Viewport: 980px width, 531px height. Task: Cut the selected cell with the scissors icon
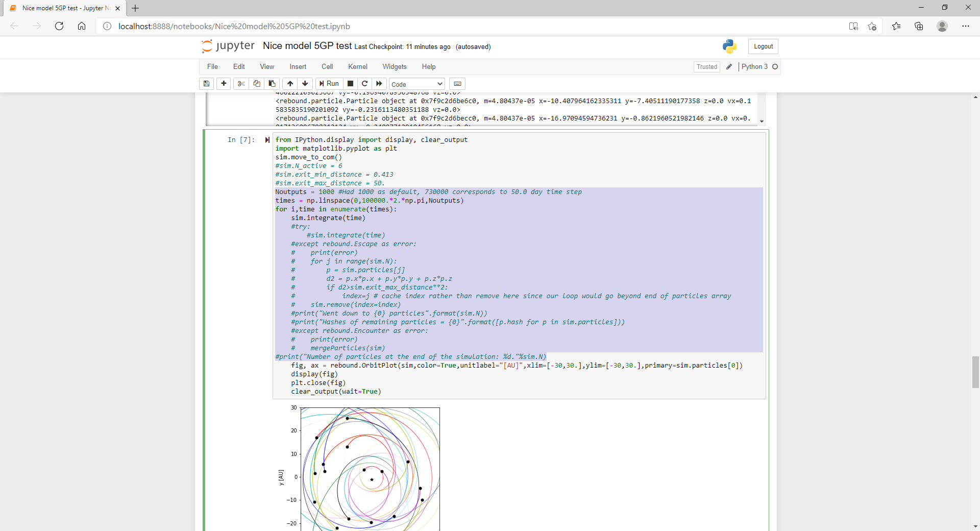[241, 84]
